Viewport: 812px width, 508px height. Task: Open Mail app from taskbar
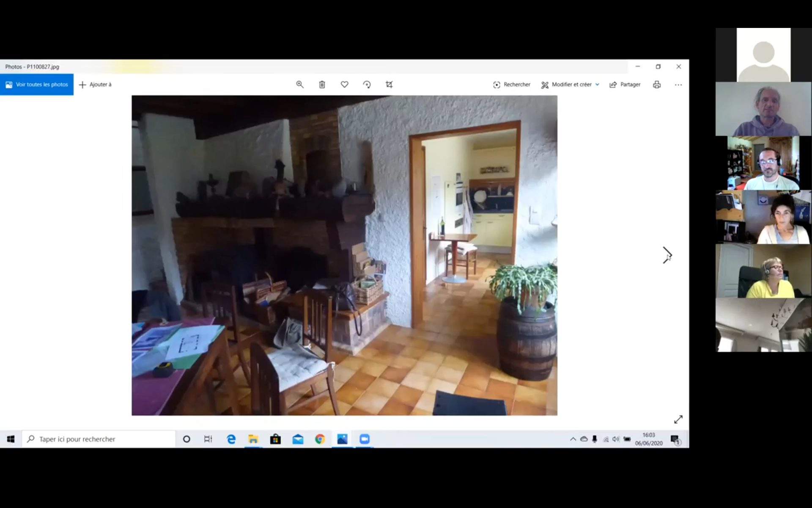pos(298,439)
